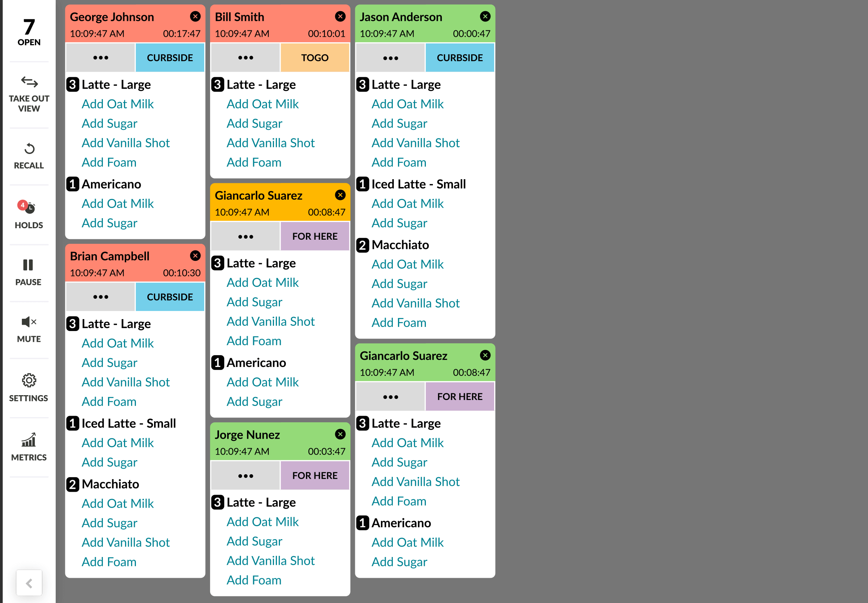Click the 7 Open orders counter
The image size is (868, 603).
click(x=29, y=32)
